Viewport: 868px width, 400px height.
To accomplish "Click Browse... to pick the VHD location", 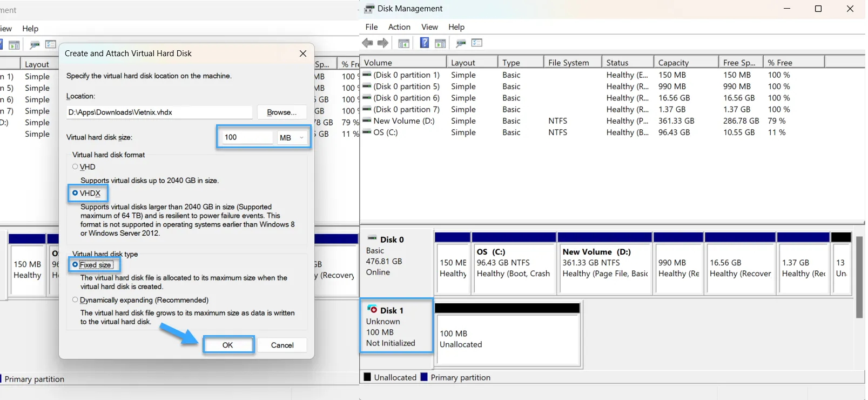I will click(282, 112).
